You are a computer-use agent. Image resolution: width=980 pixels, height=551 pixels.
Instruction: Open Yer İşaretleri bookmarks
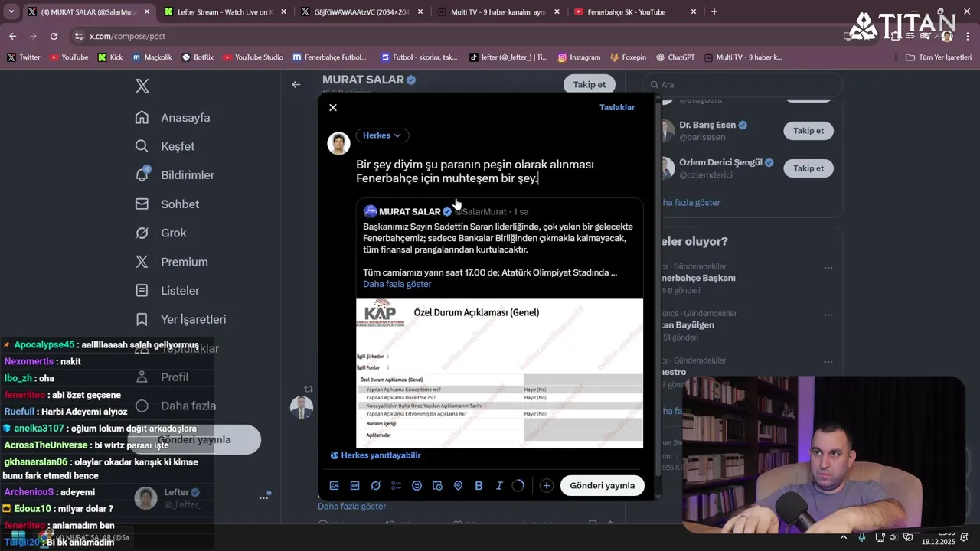(x=181, y=319)
